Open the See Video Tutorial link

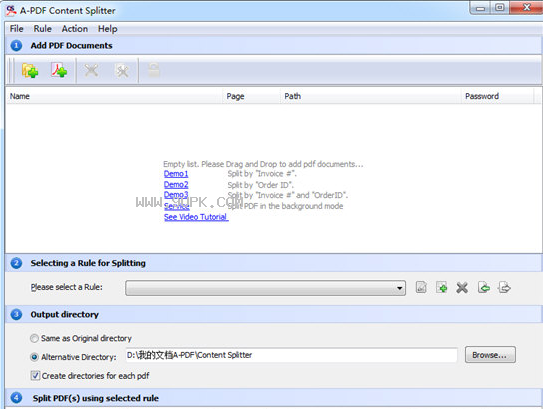[x=196, y=217]
